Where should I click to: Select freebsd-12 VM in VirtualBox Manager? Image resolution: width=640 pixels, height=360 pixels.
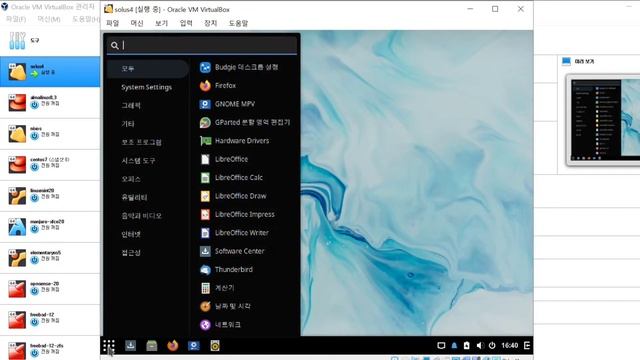tap(50, 320)
